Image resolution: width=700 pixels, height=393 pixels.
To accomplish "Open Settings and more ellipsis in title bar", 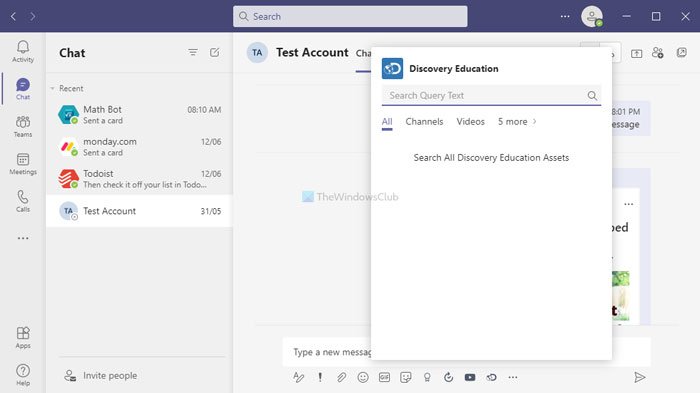I will 565,17.
